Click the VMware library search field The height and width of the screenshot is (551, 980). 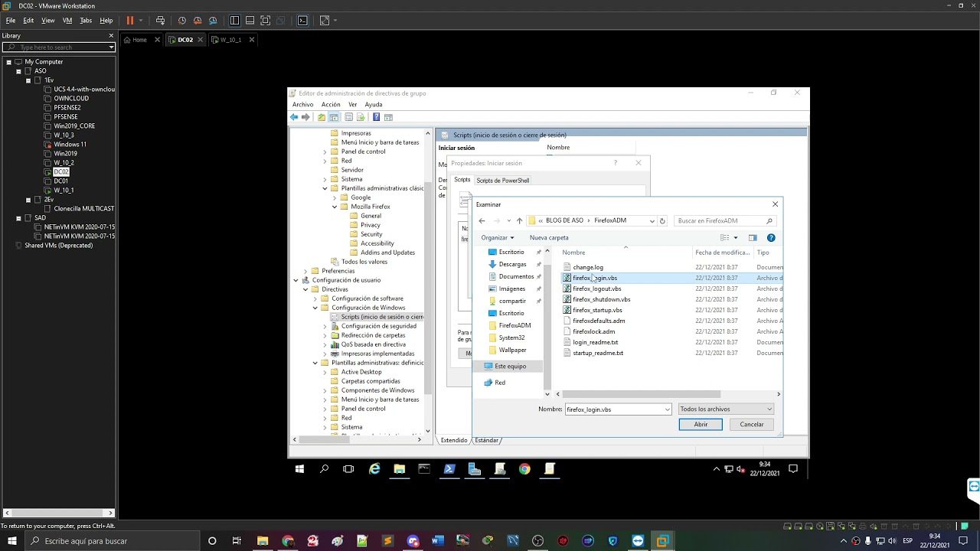[x=58, y=47]
